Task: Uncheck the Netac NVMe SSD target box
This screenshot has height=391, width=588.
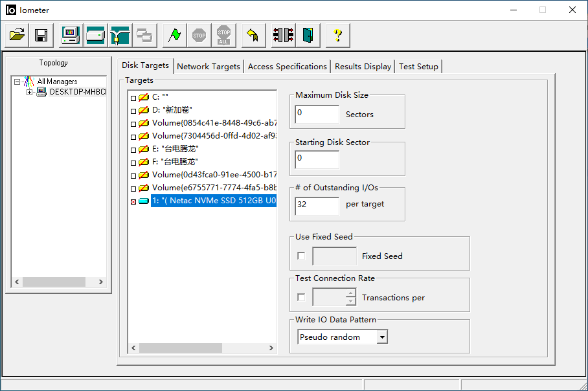Action: pyautogui.click(x=133, y=202)
